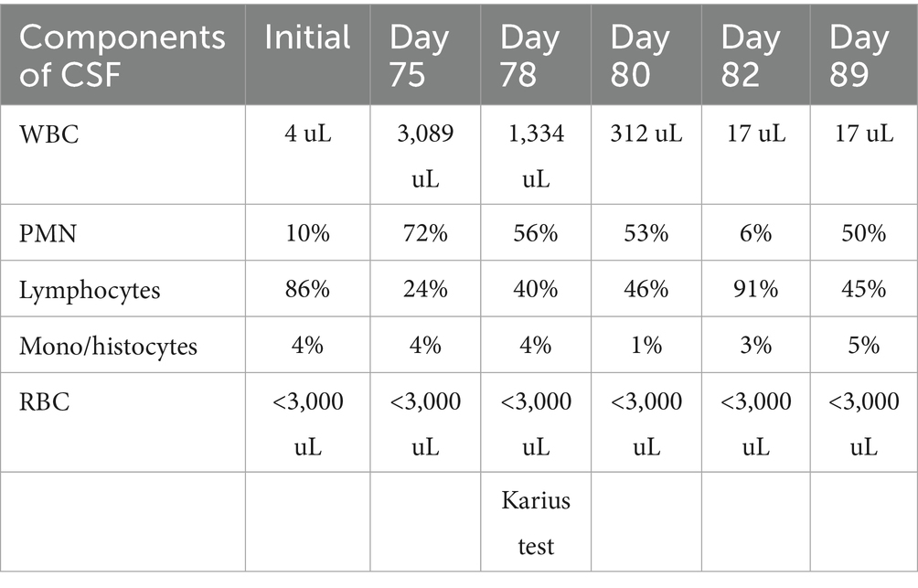Viewport: 918px width, 588px height.
Task: Select the RBC row label
Action: point(44,402)
